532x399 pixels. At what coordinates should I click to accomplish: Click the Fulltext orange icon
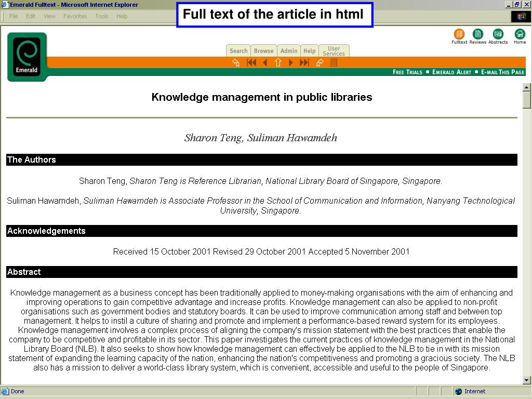tap(459, 34)
